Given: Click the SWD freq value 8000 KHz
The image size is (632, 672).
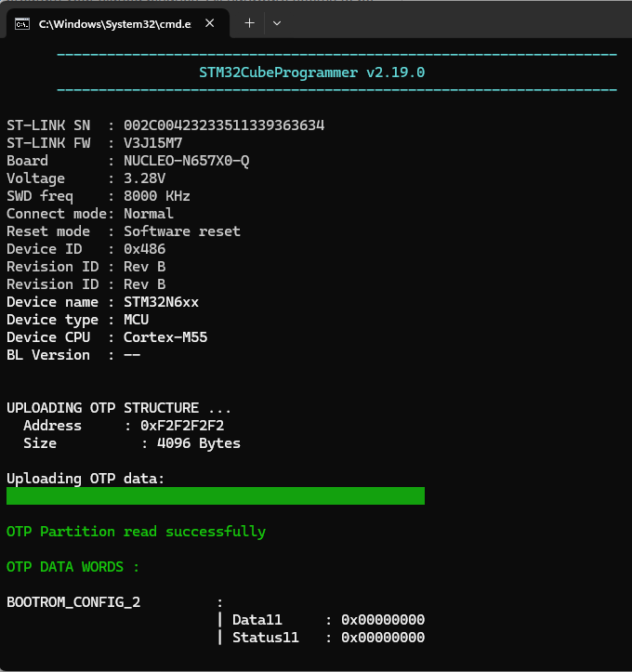Looking at the screenshot, I should coord(157,196).
